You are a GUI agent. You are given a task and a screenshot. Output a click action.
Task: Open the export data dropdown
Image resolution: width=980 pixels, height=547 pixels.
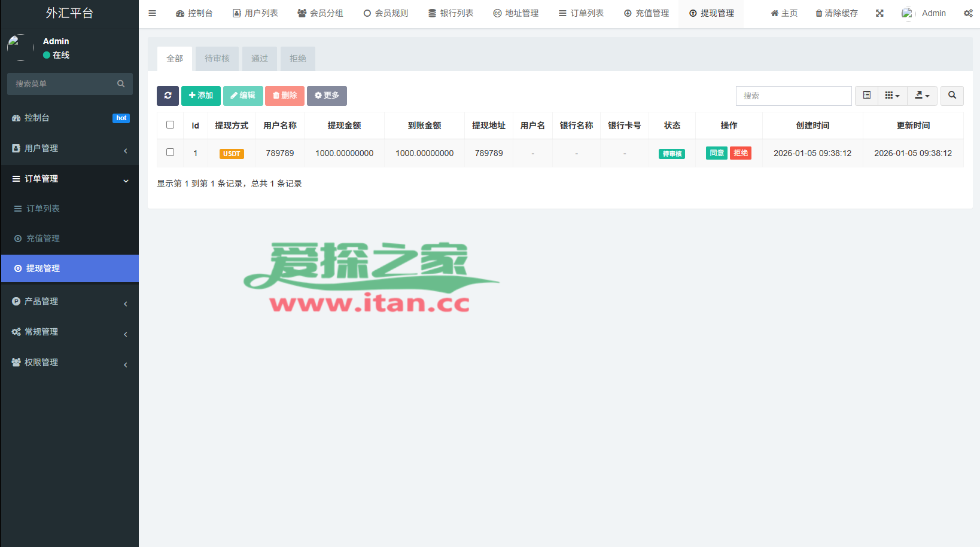tap(922, 96)
